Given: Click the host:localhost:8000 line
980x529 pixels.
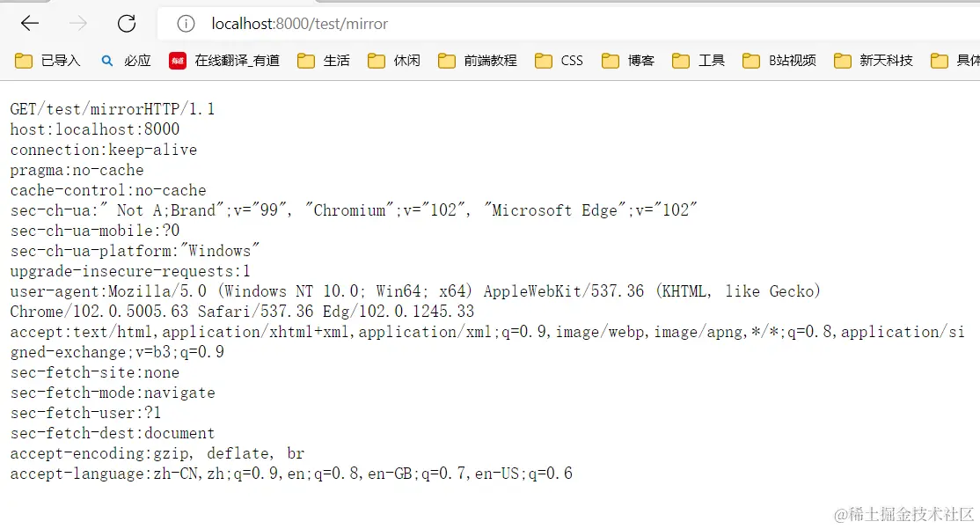Looking at the screenshot, I should (95, 129).
